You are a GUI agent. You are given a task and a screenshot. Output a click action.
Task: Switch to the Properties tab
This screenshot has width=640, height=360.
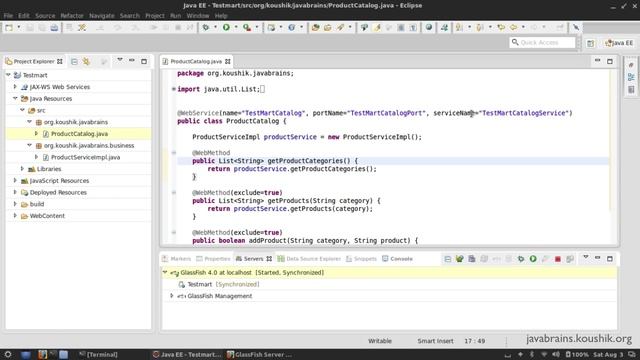pyautogui.click(x=213, y=259)
